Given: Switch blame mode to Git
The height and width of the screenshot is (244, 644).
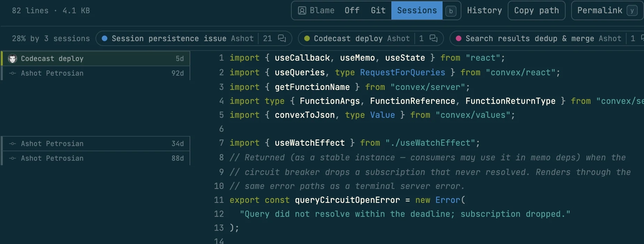Looking at the screenshot, I should pyautogui.click(x=378, y=10).
